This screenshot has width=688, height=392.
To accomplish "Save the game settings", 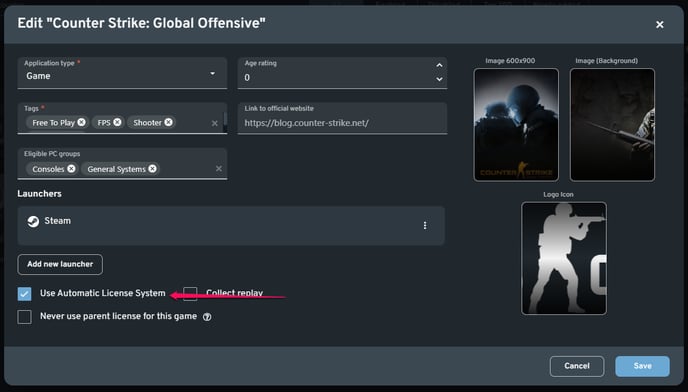I will click(642, 366).
